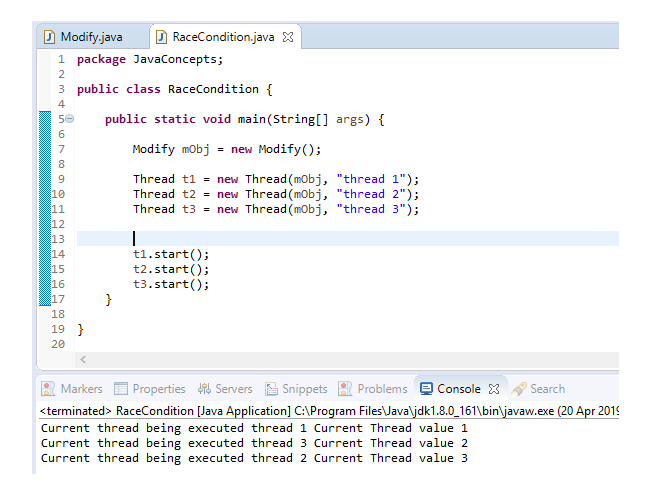The image size is (664, 487).
Task: Open the Snippets view tab
Action: click(x=296, y=389)
